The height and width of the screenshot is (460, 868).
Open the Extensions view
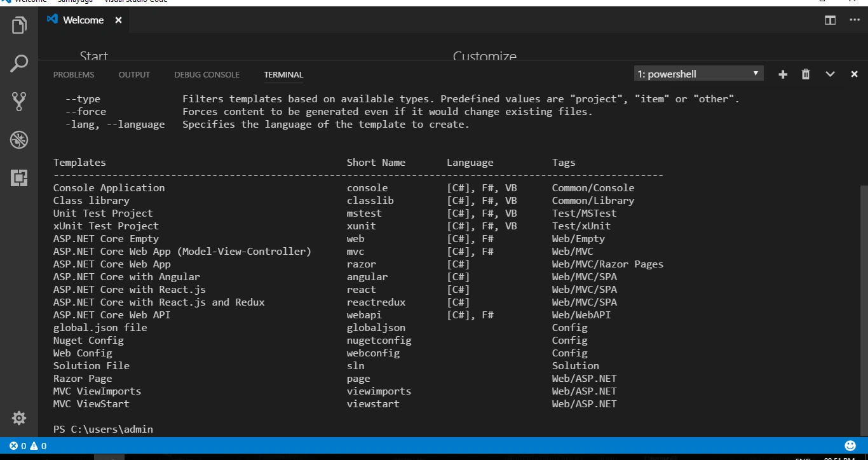(x=19, y=178)
